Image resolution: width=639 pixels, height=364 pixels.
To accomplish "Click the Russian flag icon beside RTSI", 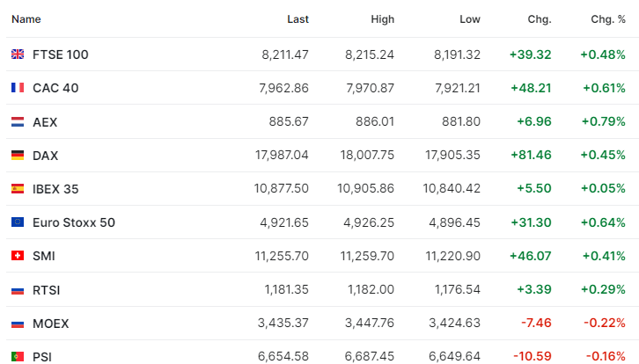I will tap(18, 290).
